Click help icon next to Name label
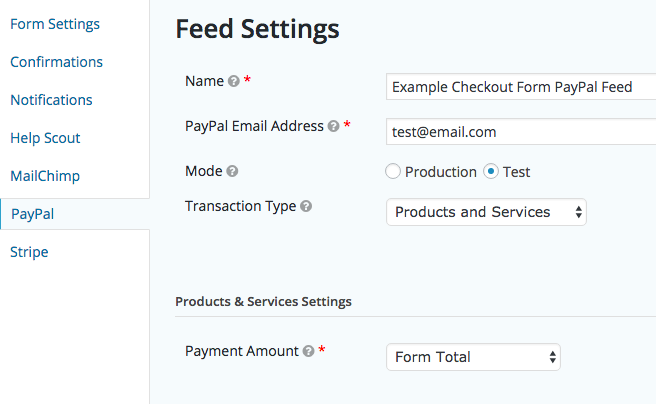Screen dimensions: 656x404 pyautogui.click(x=233, y=81)
